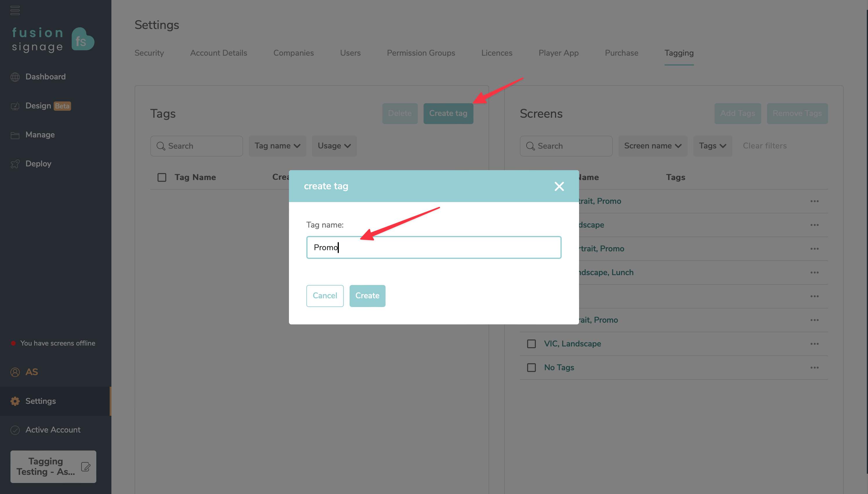Screen dimensions: 868x494
Task: Click the edit icon on Tagging Testing
Action: pos(86,466)
